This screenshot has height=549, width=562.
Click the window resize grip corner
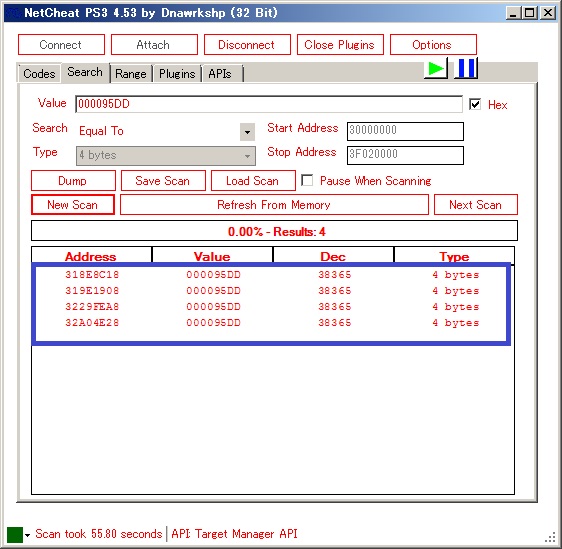point(551,537)
